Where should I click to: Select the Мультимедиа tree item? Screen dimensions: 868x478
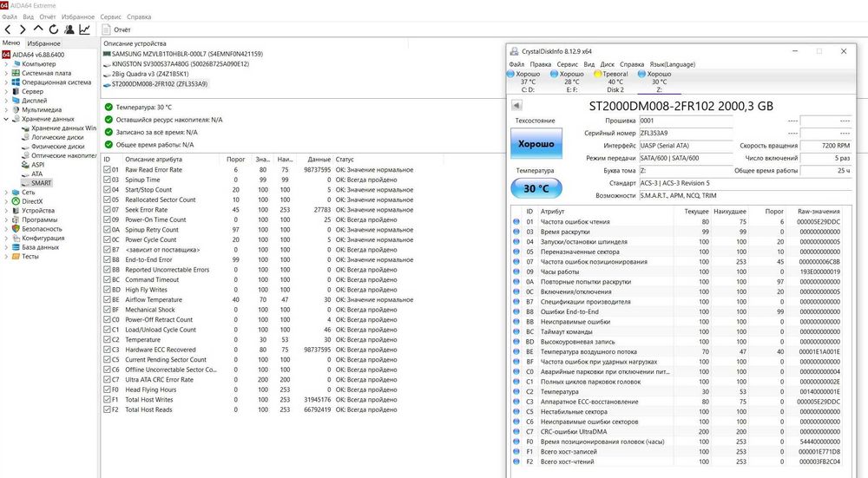[x=42, y=110]
